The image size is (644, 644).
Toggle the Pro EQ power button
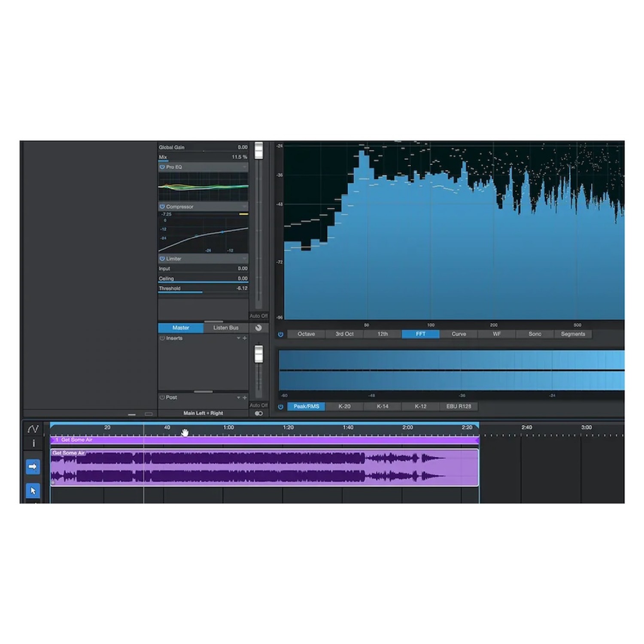coord(162,167)
